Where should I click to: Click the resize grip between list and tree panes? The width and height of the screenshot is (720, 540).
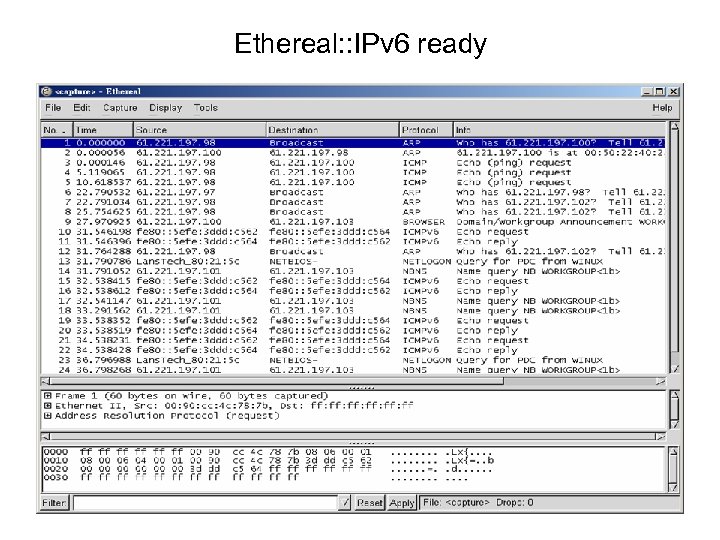click(361, 388)
